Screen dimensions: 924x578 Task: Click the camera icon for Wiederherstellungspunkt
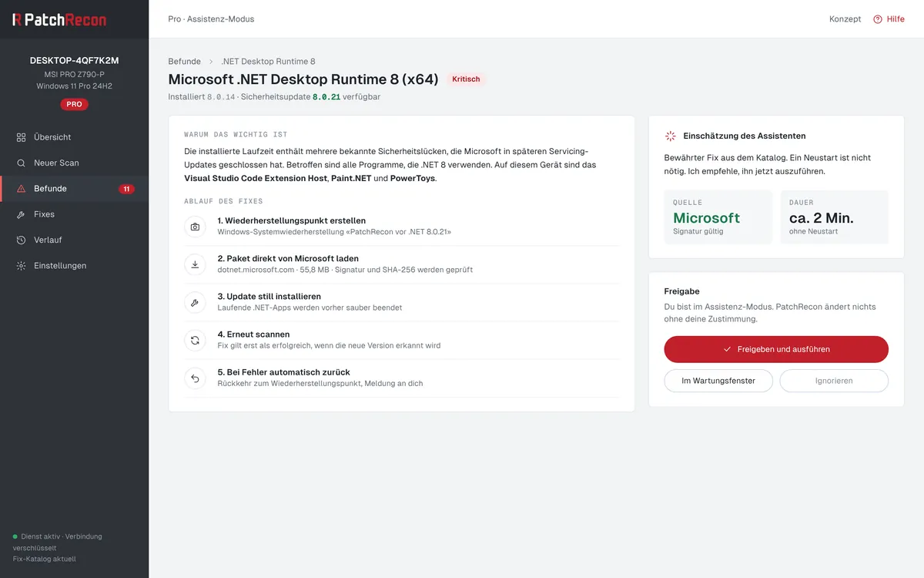tap(196, 227)
